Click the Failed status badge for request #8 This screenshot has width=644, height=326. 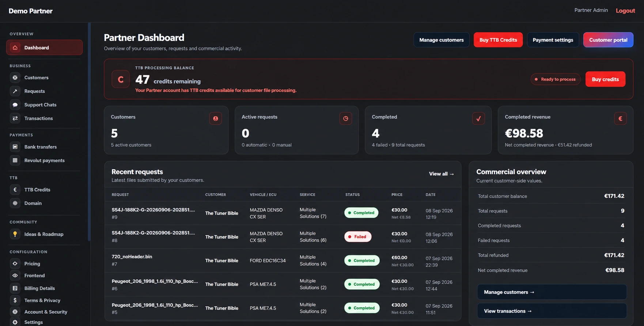pyautogui.click(x=358, y=237)
